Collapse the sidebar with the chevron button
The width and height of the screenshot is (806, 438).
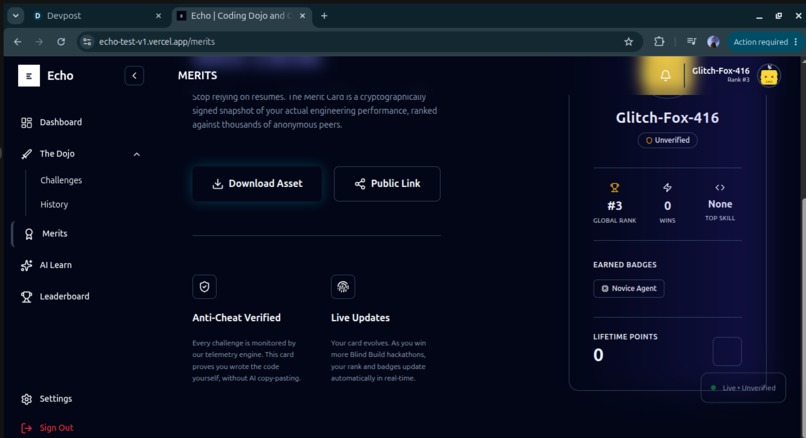point(134,76)
